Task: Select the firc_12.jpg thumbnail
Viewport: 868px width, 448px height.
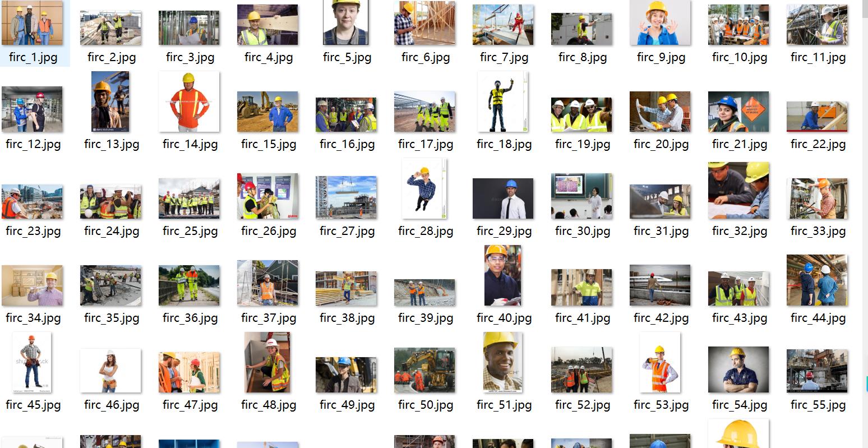Action: [32, 109]
